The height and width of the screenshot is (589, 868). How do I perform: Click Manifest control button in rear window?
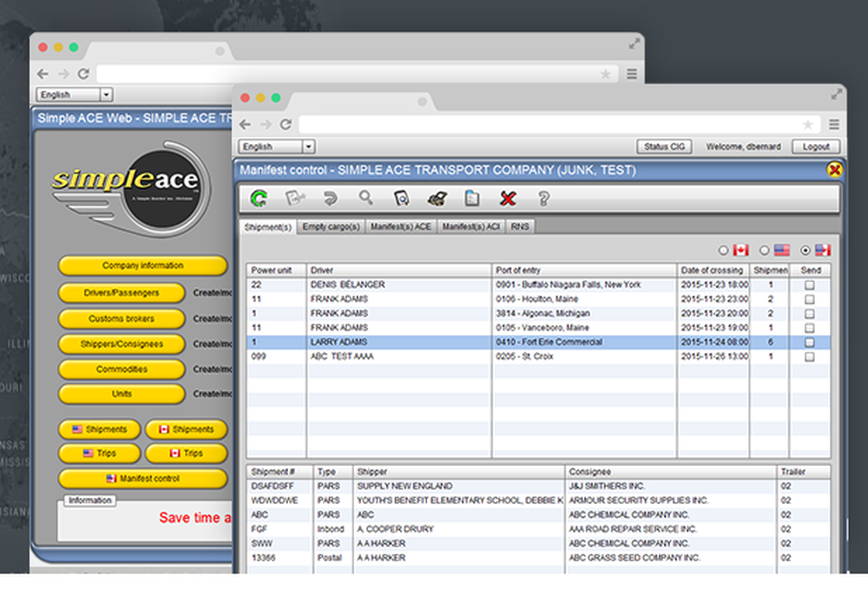pos(143,478)
